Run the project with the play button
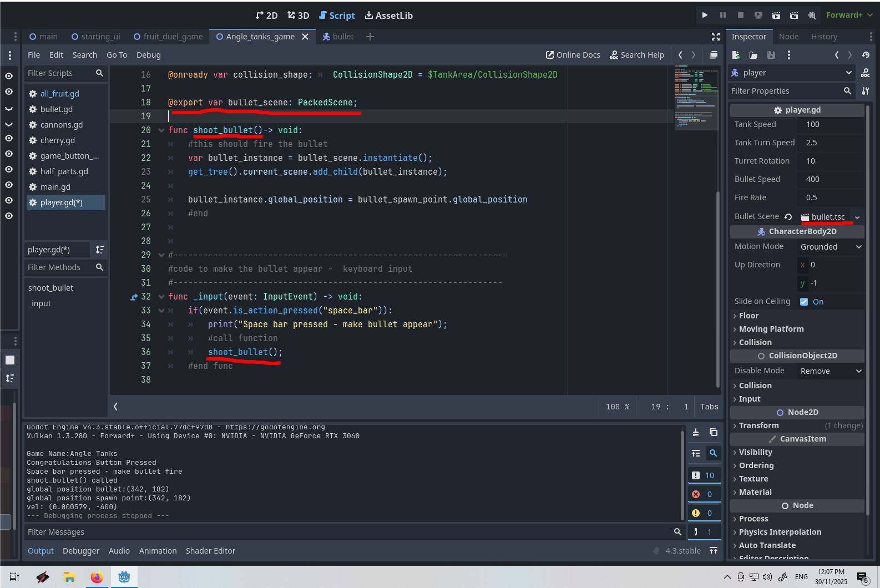Image resolution: width=880 pixels, height=588 pixels. pos(705,15)
